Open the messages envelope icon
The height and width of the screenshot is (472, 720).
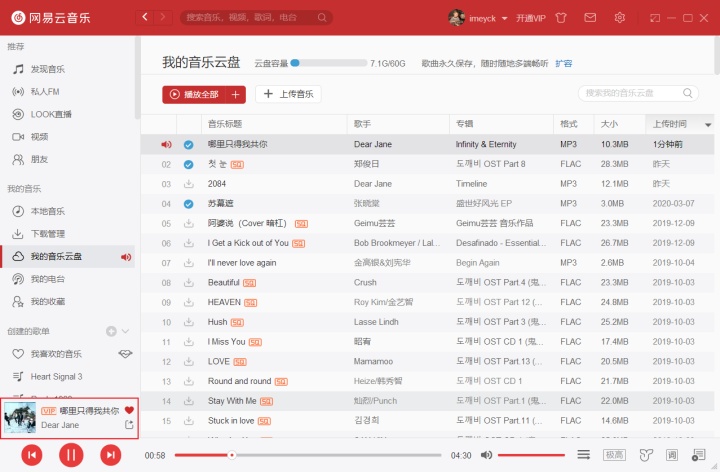click(x=590, y=18)
